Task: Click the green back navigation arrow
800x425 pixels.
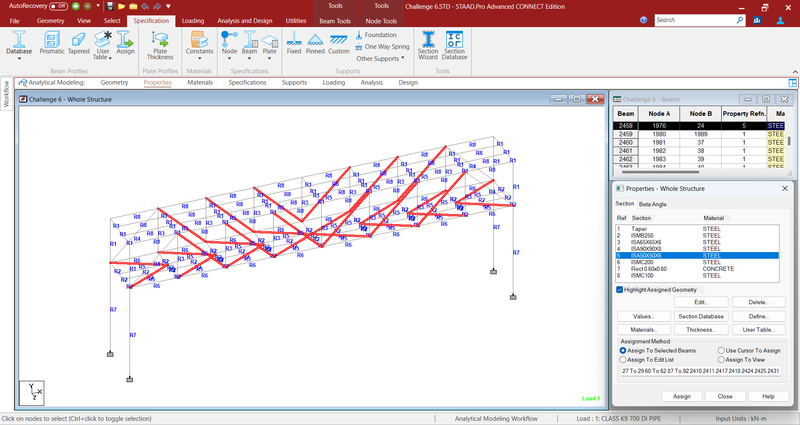Action: 76,7
